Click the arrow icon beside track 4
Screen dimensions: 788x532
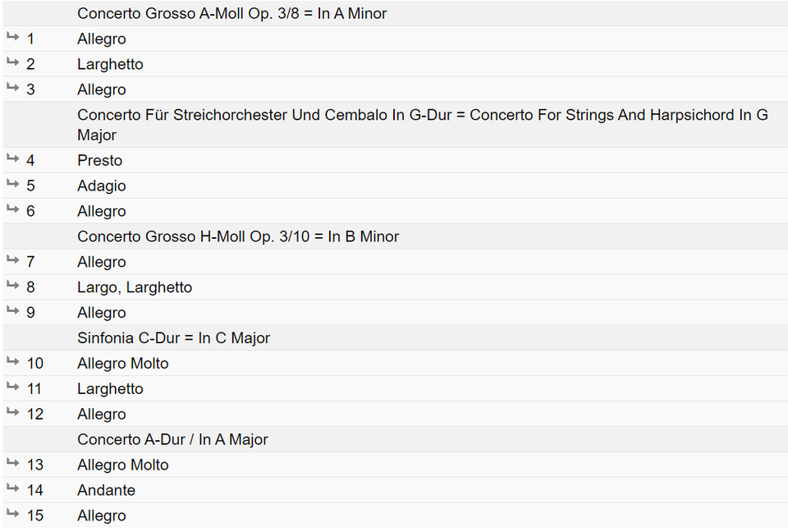(x=12, y=158)
